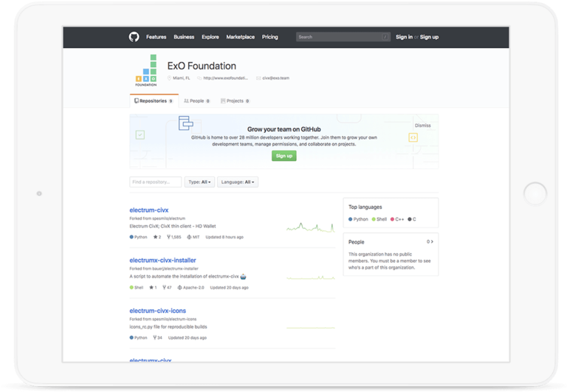The image size is (567, 392).
Task: Open the Type: All dropdown
Action: pos(199,182)
